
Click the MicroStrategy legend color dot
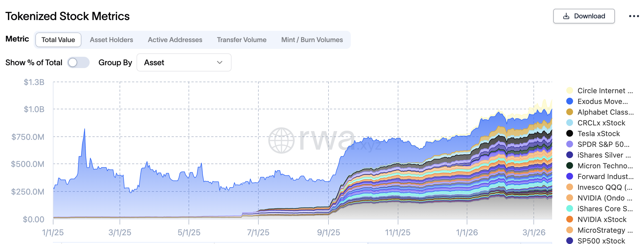570,230
